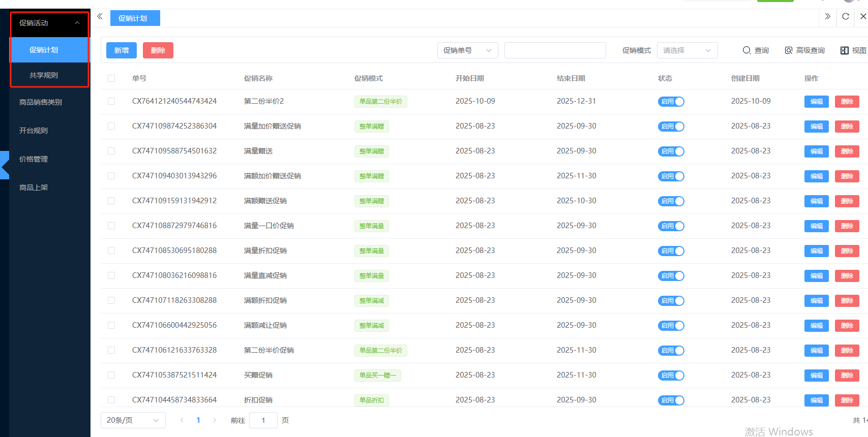Disable the 启用 switch for 折扣促销 row
The image size is (868, 437).
[671, 400]
